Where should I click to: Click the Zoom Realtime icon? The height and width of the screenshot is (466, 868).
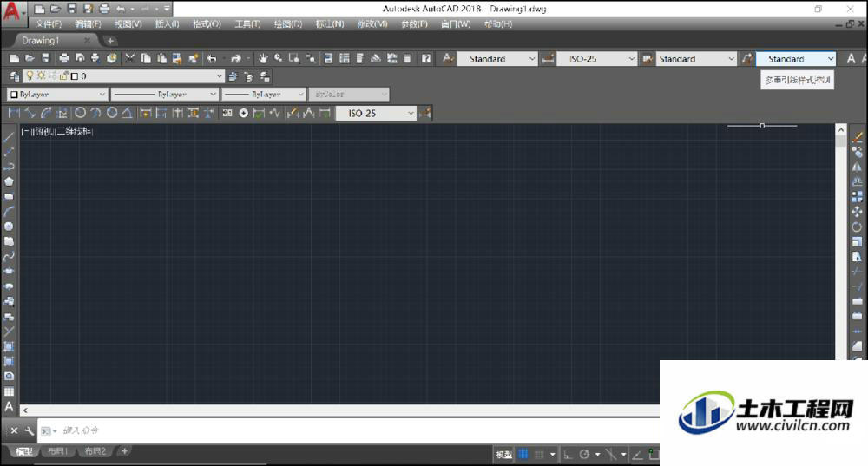pyautogui.click(x=279, y=58)
